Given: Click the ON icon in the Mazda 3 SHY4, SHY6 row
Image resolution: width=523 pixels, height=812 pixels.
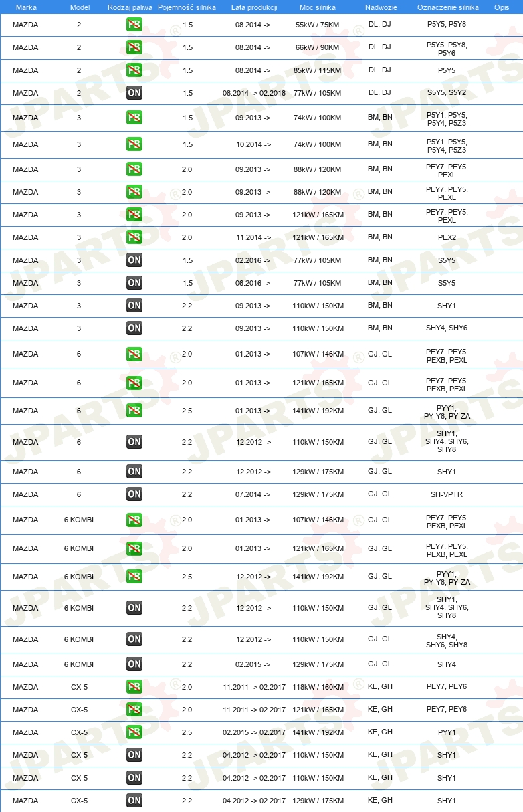Looking at the screenshot, I should coord(134,328).
